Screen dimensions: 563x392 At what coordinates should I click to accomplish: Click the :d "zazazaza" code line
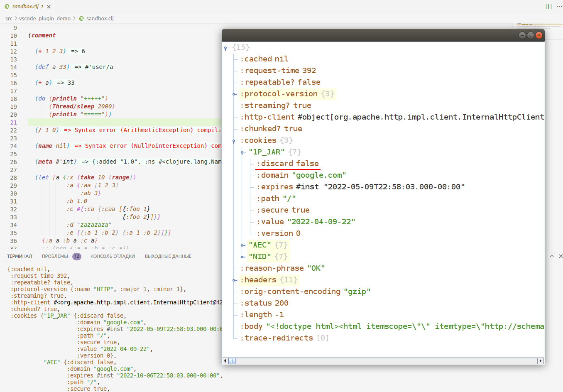89,225
